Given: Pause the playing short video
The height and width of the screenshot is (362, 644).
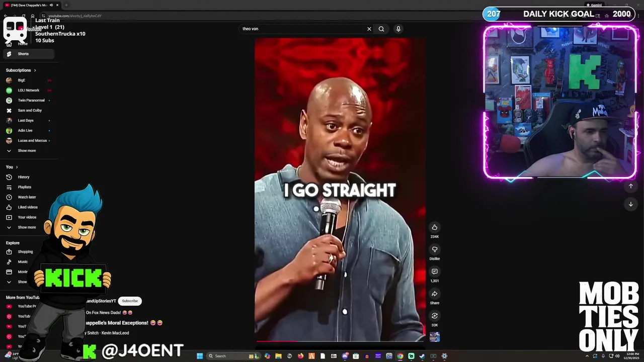Looking at the screenshot, I should [340, 190].
